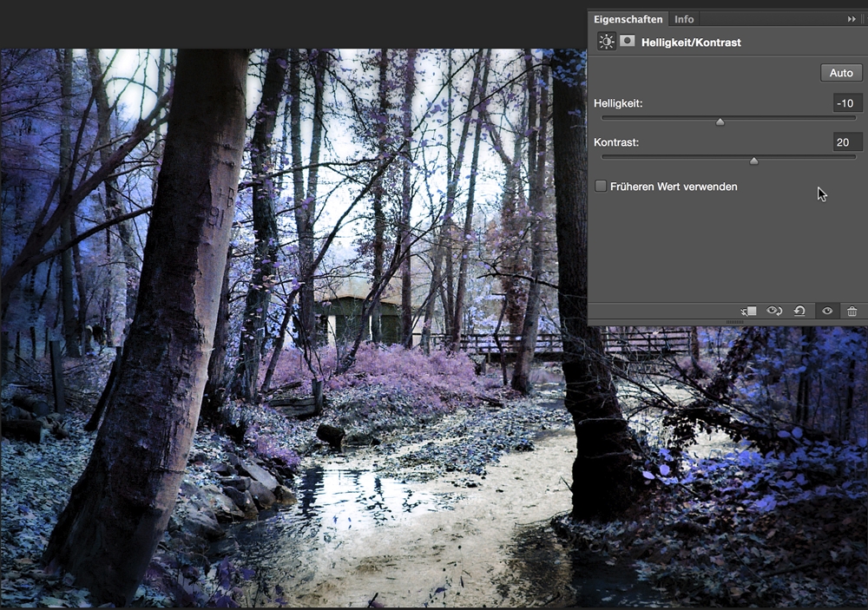The width and height of the screenshot is (868, 610).
Task: Select the layer mask icon in Eigenschaften
Action: click(628, 41)
